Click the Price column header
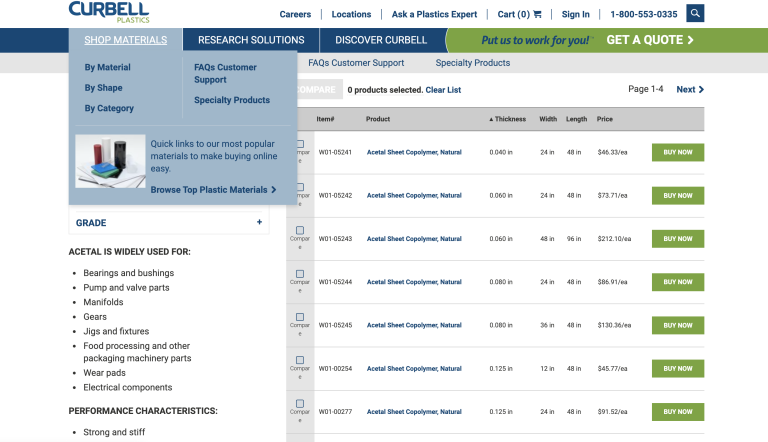The height and width of the screenshot is (442, 768). [604, 119]
